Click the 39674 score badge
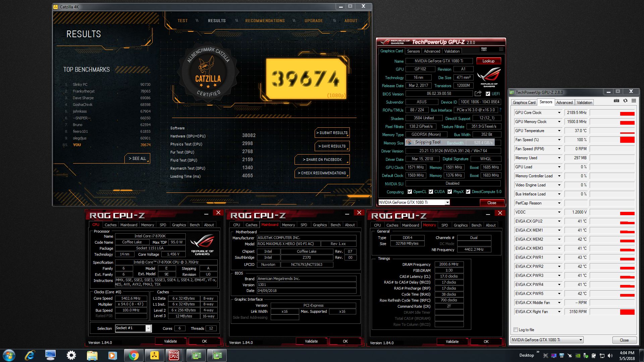The height and width of the screenshot is (362, 644). (x=306, y=79)
